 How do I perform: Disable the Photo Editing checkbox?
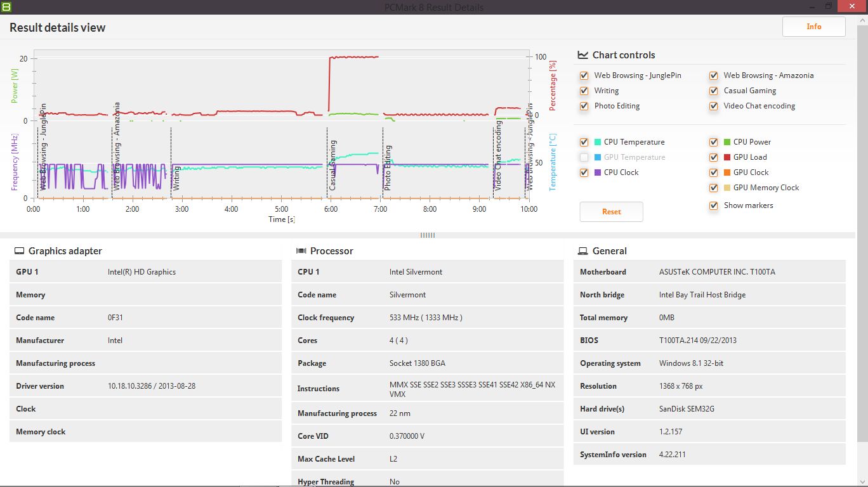point(584,106)
